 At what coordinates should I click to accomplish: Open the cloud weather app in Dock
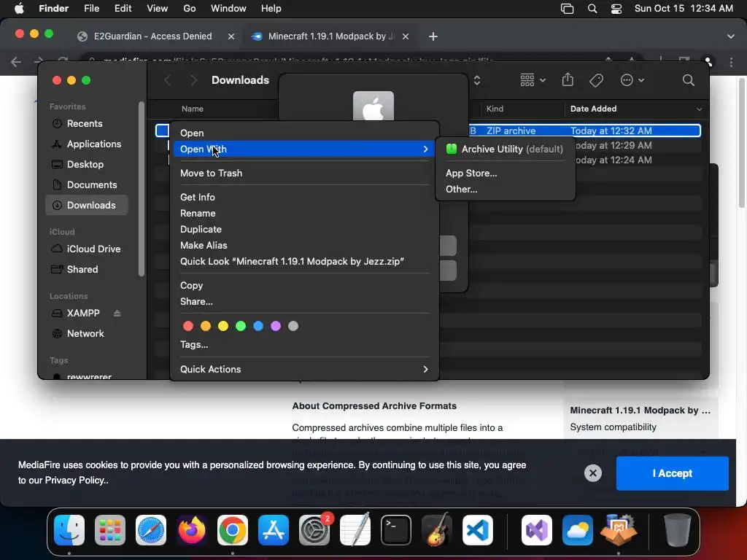coord(578,530)
